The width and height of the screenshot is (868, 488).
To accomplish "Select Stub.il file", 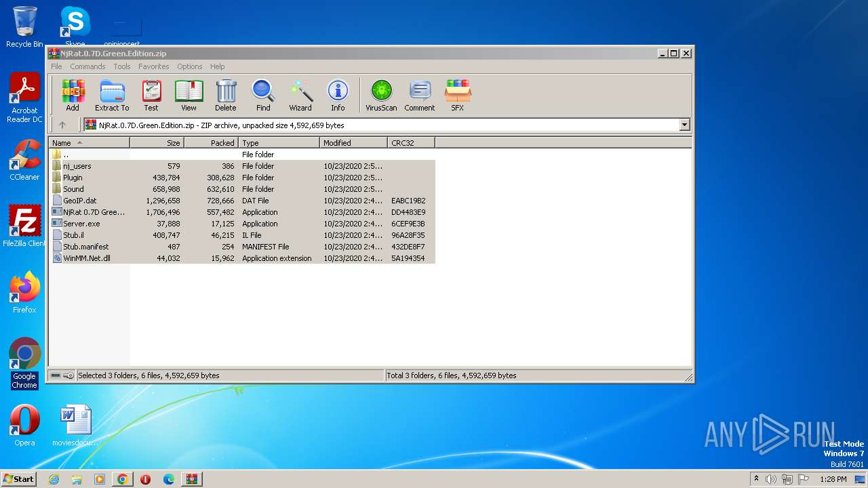I will (x=242, y=235).
